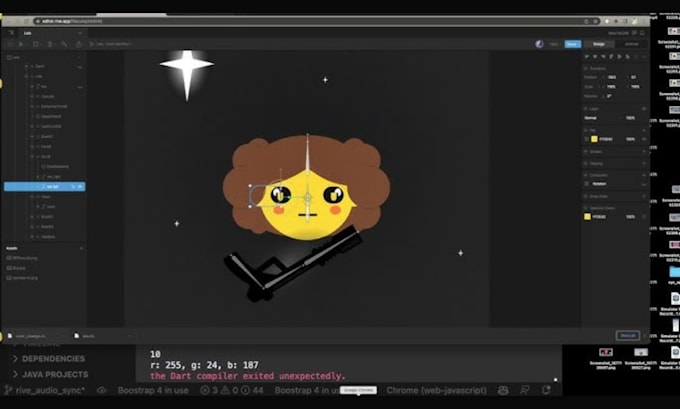
Task: Expand the Darth group in hierarchy
Action: (26, 66)
